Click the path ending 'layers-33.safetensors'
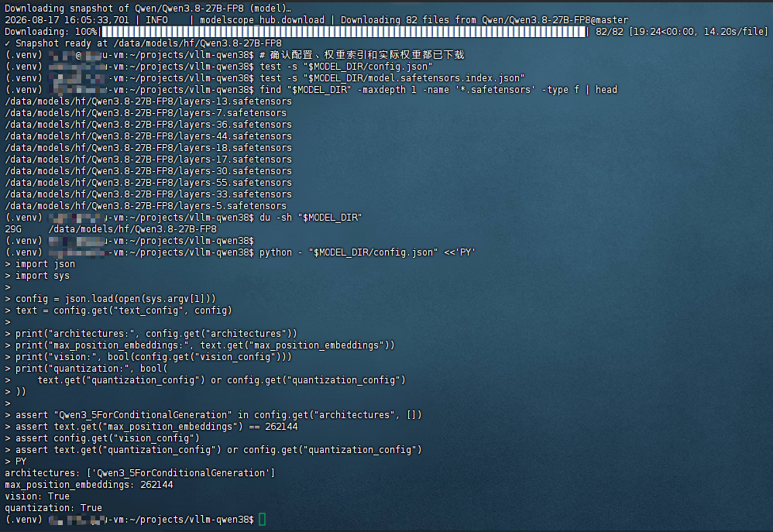 click(x=149, y=194)
